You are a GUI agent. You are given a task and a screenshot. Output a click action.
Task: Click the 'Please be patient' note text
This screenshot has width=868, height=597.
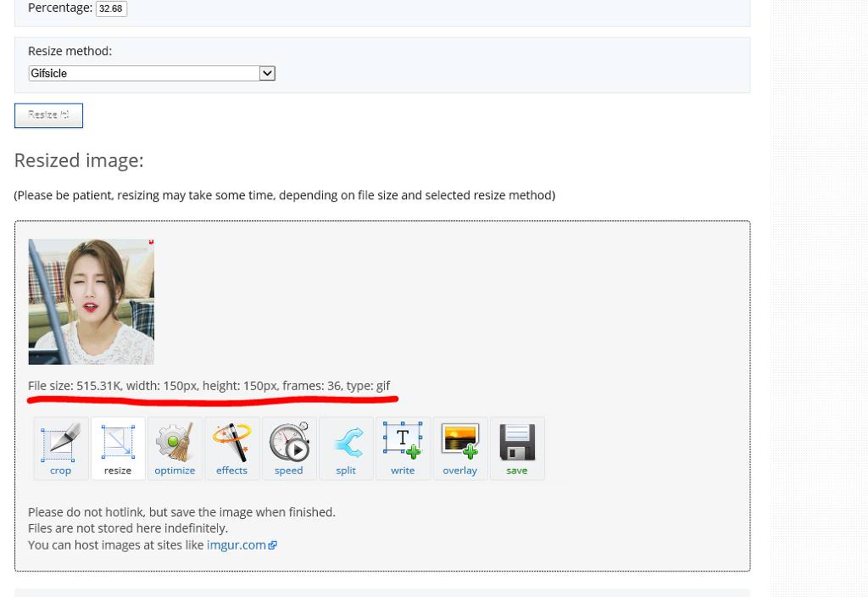(284, 195)
